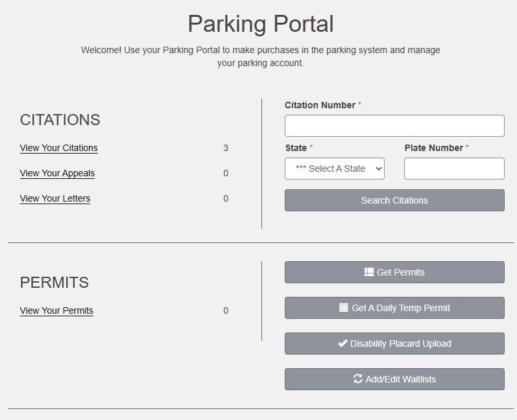Choose Get A Daily Temp Permit button text

pos(400,308)
